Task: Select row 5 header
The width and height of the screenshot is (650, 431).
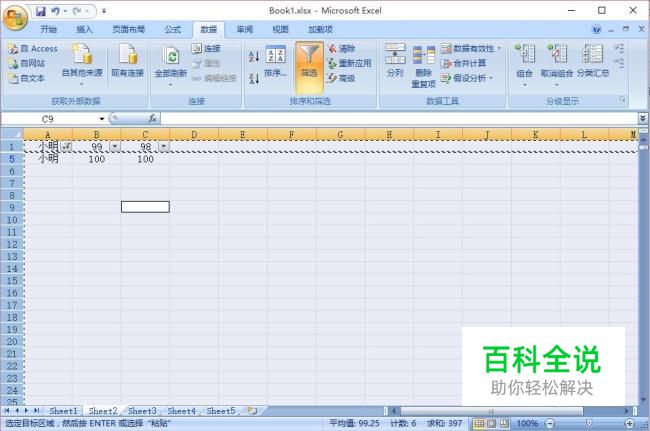Action: (x=12, y=159)
